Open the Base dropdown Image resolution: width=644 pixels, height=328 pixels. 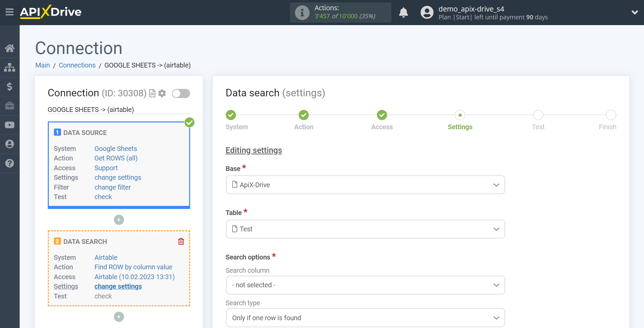pos(365,185)
